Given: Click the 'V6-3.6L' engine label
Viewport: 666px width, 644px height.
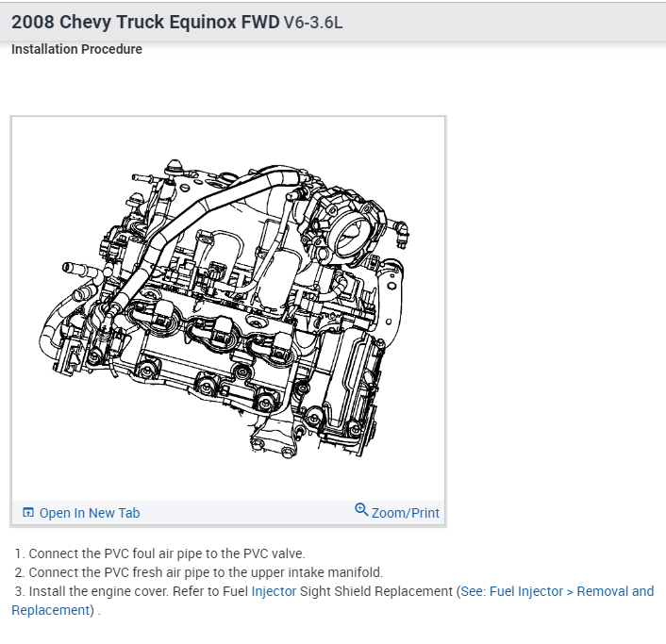Looking at the screenshot, I should pos(313,23).
